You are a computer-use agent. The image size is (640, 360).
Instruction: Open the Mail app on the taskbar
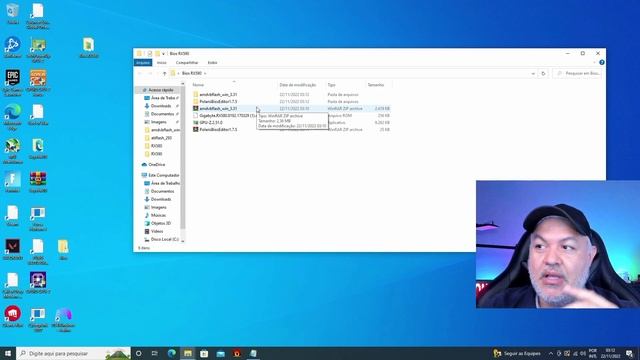(x=220, y=353)
